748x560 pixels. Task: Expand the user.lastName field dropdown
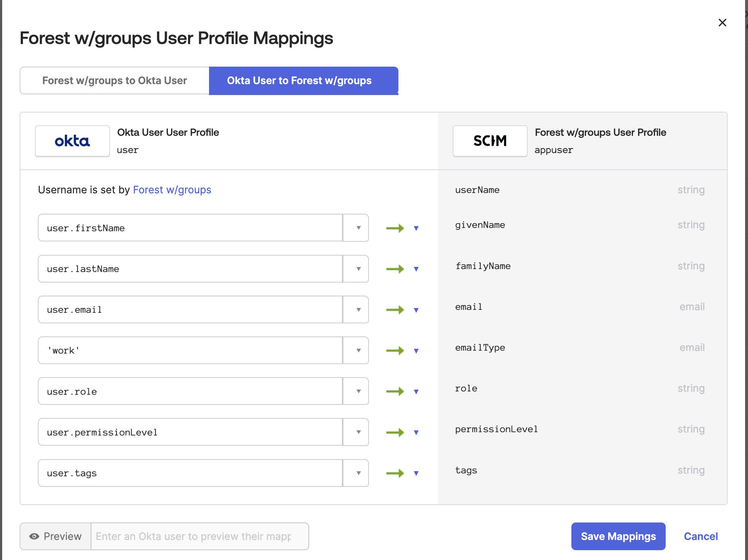tap(358, 269)
